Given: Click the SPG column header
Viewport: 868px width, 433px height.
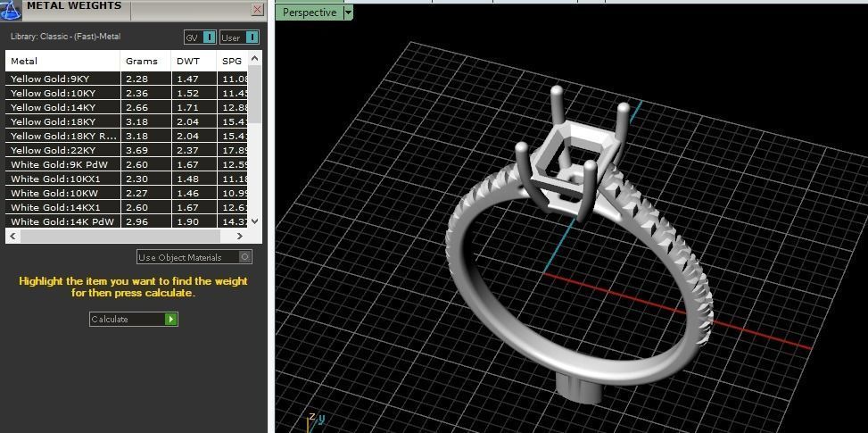Looking at the screenshot, I should coord(232,61).
